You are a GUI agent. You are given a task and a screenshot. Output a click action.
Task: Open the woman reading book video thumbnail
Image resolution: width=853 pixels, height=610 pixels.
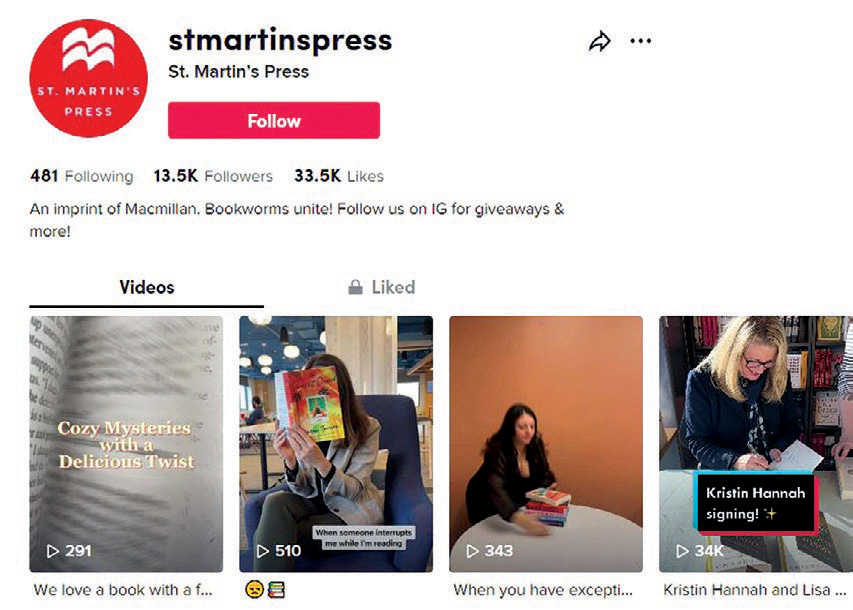(x=336, y=444)
